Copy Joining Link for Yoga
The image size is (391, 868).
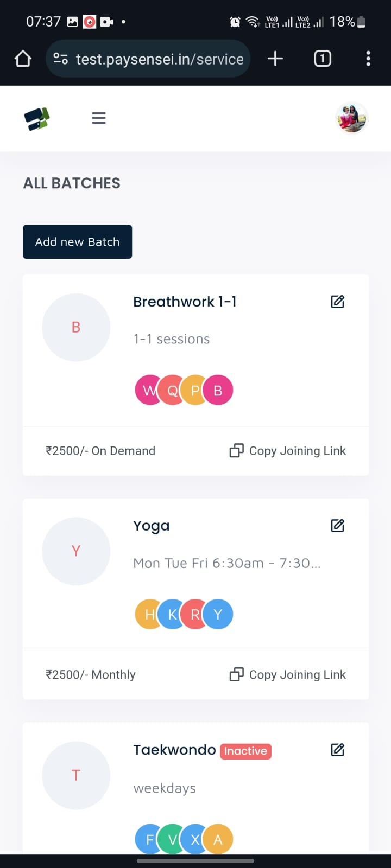[288, 675]
